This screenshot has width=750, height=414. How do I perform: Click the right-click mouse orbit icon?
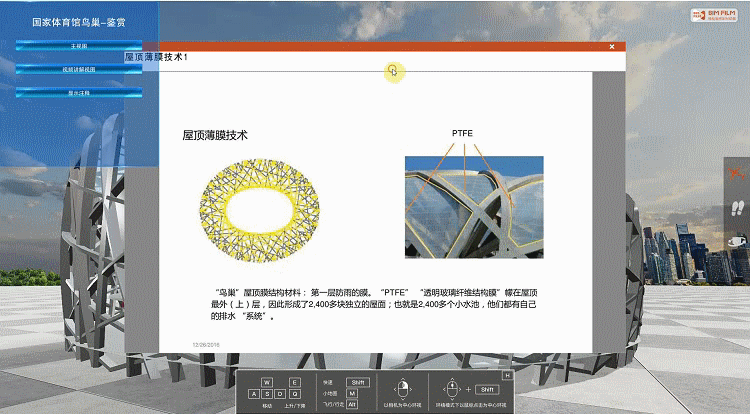pyautogui.click(x=402, y=389)
